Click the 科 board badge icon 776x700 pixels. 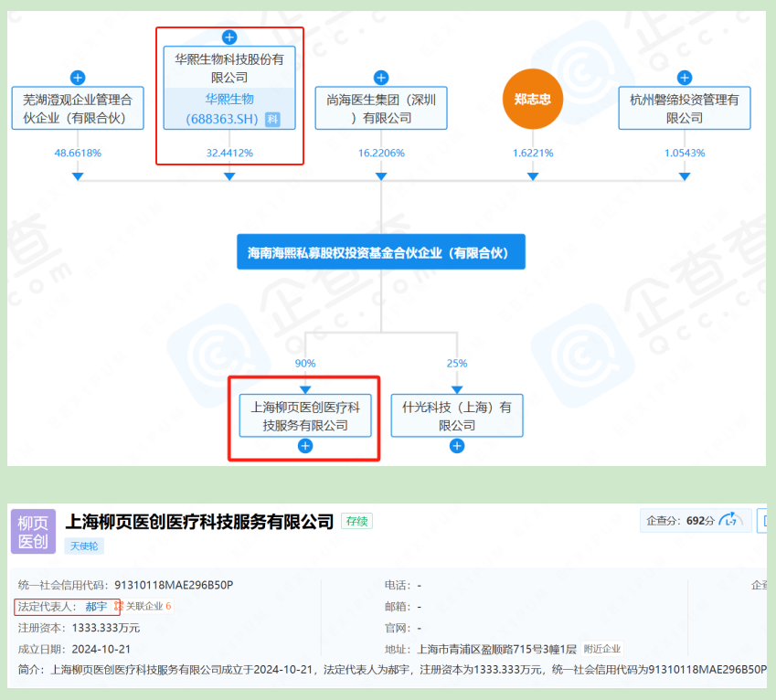[x=272, y=119]
